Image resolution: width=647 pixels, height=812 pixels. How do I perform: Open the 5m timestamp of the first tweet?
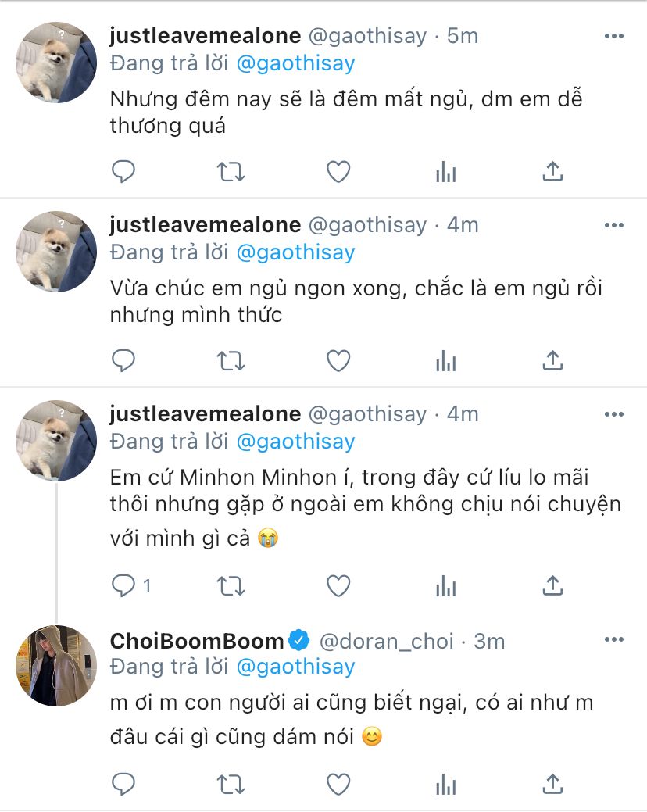(x=462, y=36)
